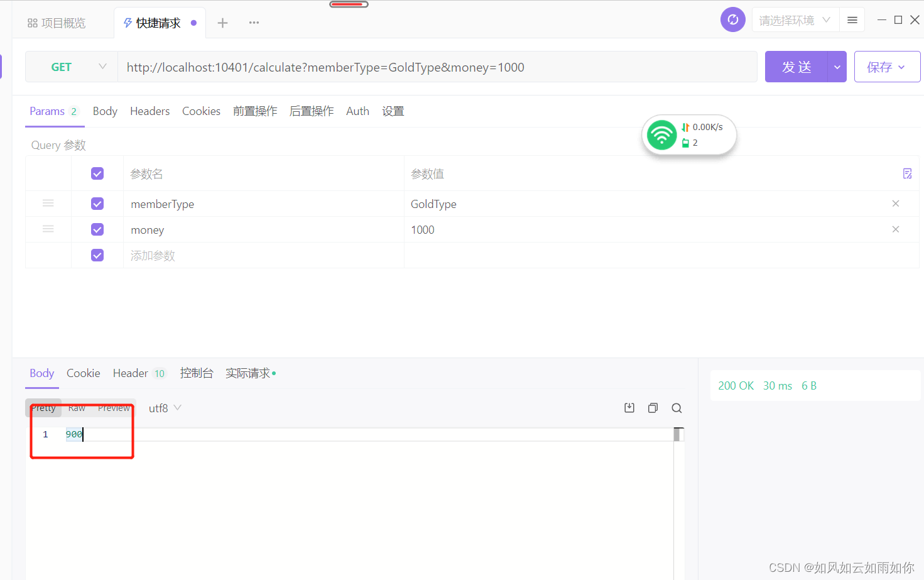Switch response view to Raw
924x580 pixels.
point(77,408)
